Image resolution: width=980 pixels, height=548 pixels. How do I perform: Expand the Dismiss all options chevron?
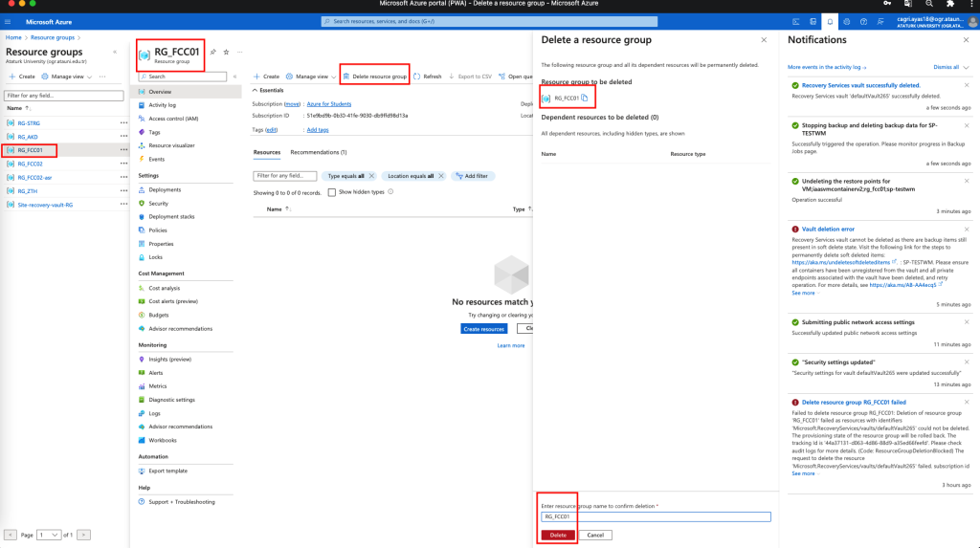(965, 68)
